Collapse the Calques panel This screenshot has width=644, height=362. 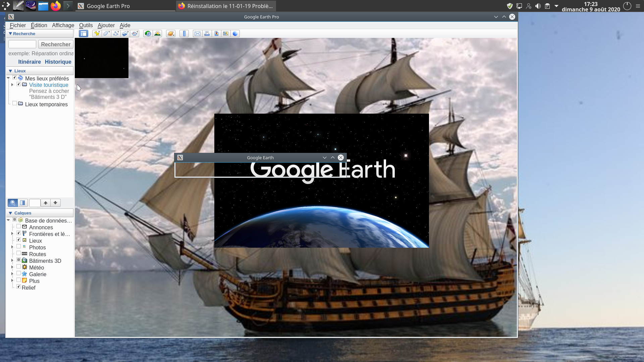(x=10, y=213)
